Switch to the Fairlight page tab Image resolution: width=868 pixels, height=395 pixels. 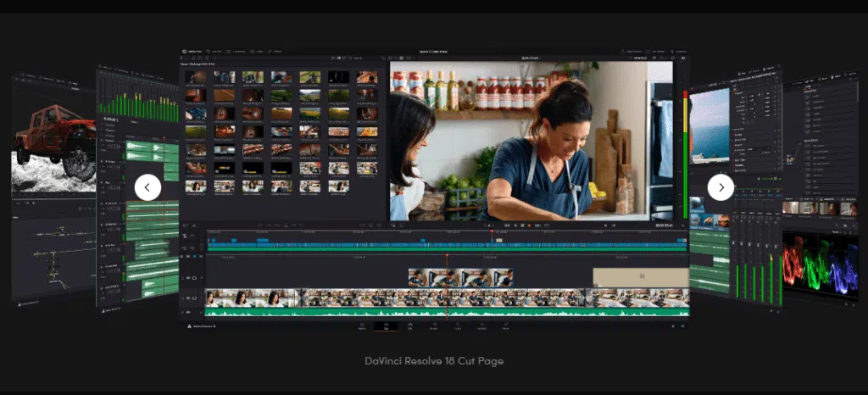pos(481,327)
